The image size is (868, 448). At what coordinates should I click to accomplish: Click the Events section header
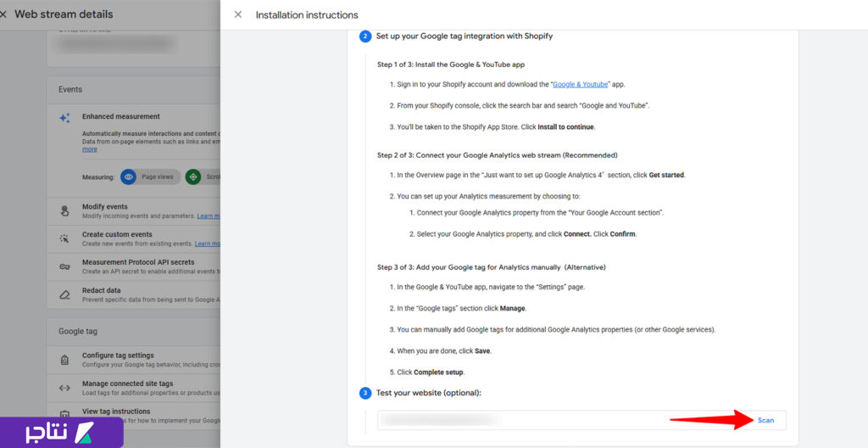pyautogui.click(x=70, y=89)
